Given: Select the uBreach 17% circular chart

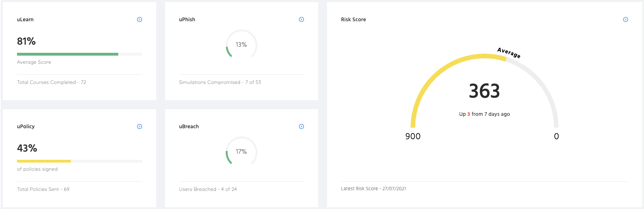Looking at the screenshot, I should point(241,152).
